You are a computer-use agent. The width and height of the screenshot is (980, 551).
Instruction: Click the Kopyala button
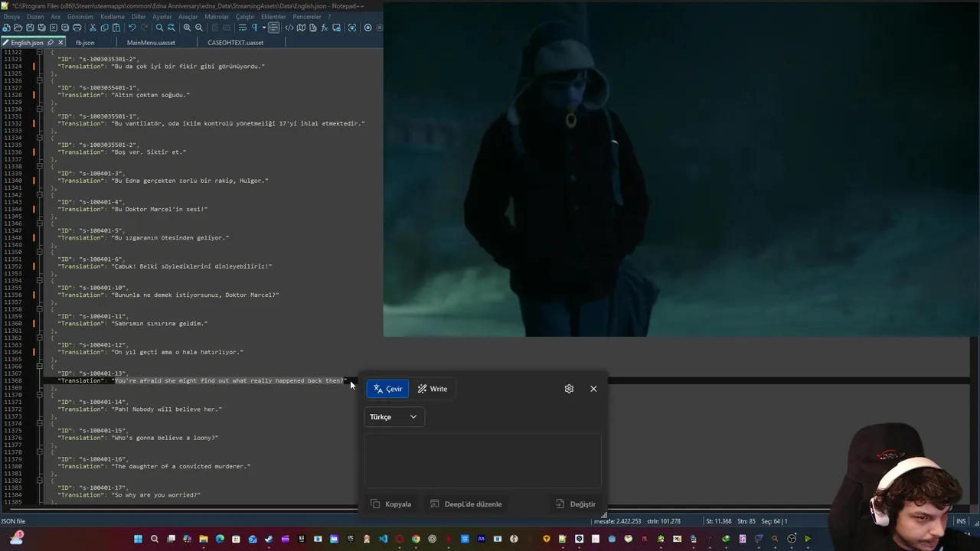(391, 504)
